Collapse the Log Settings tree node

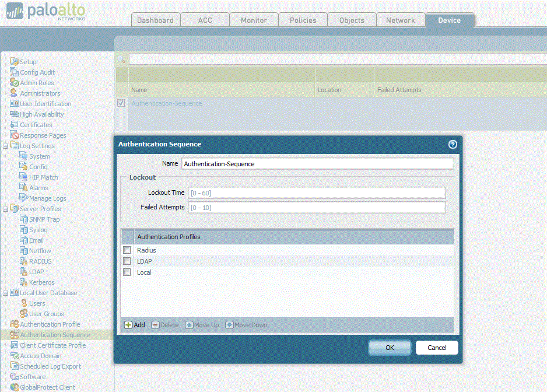click(x=6, y=146)
